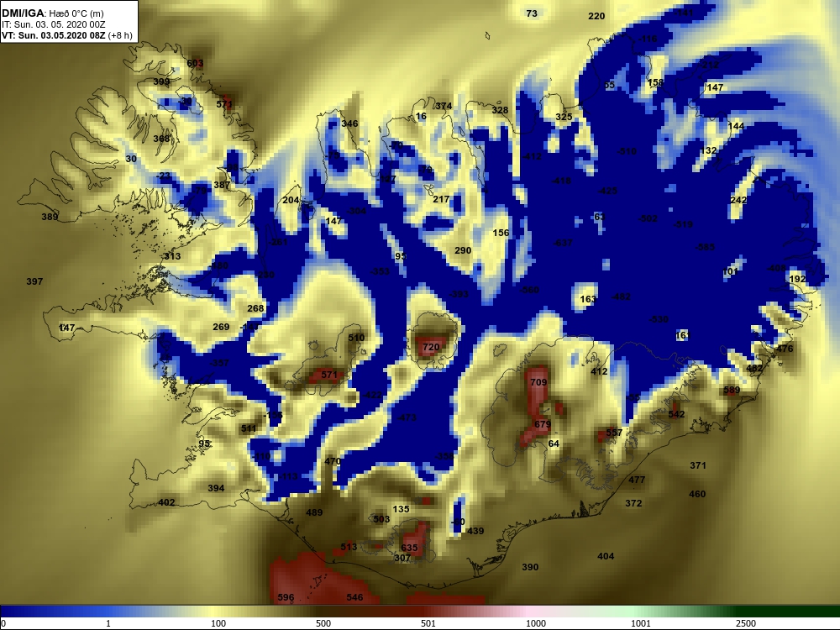
Task: Click the 477 map value
Action: (637, 480)
